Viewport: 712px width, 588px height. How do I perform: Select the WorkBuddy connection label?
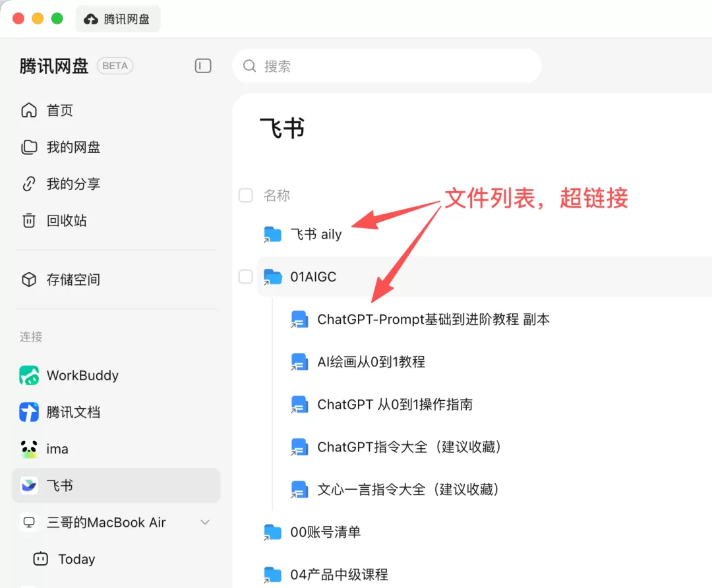[x=82, y=376]
